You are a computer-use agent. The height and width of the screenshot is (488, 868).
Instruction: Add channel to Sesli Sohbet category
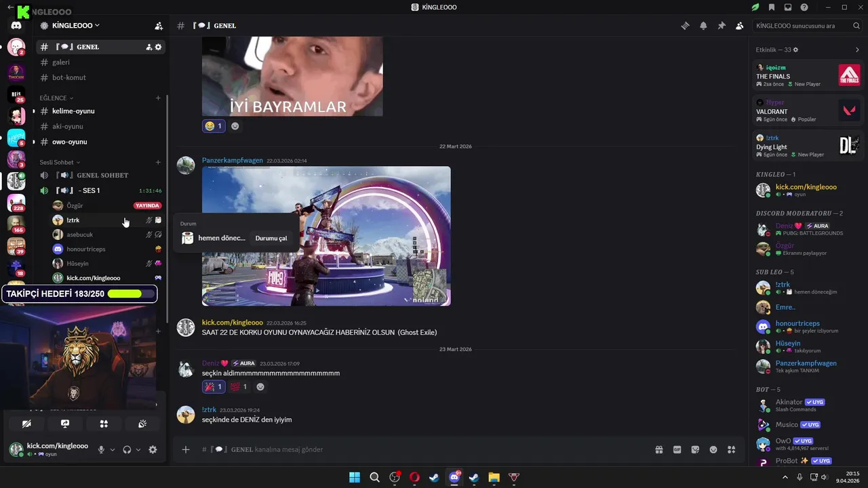pyautogui.click(x=158, y=162)
